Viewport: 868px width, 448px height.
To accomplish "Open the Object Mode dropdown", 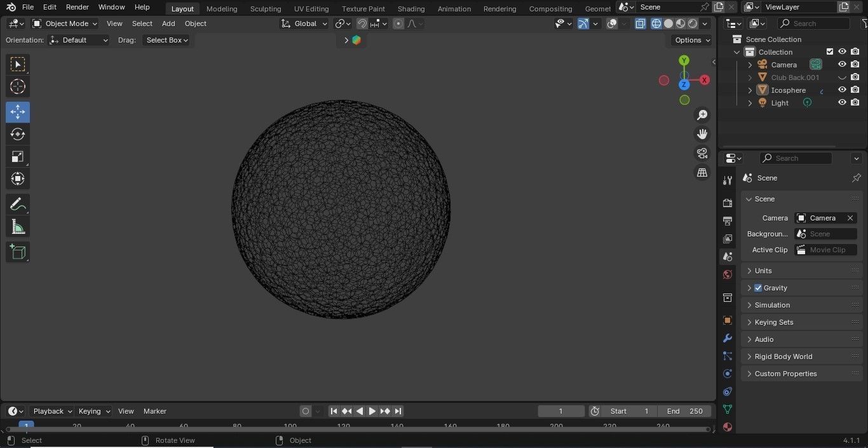I will tap(65, 24).
